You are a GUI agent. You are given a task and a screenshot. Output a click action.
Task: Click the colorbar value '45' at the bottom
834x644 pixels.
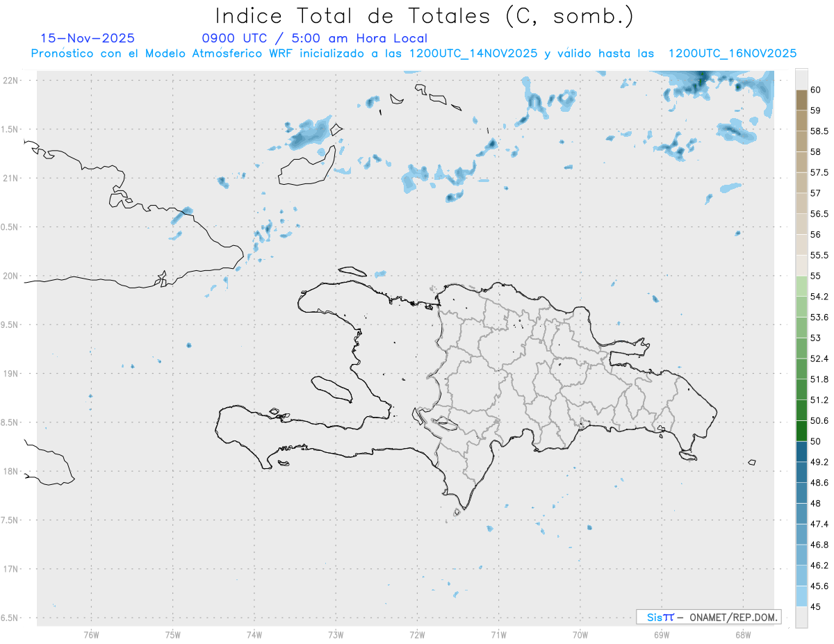pos(815,607)
